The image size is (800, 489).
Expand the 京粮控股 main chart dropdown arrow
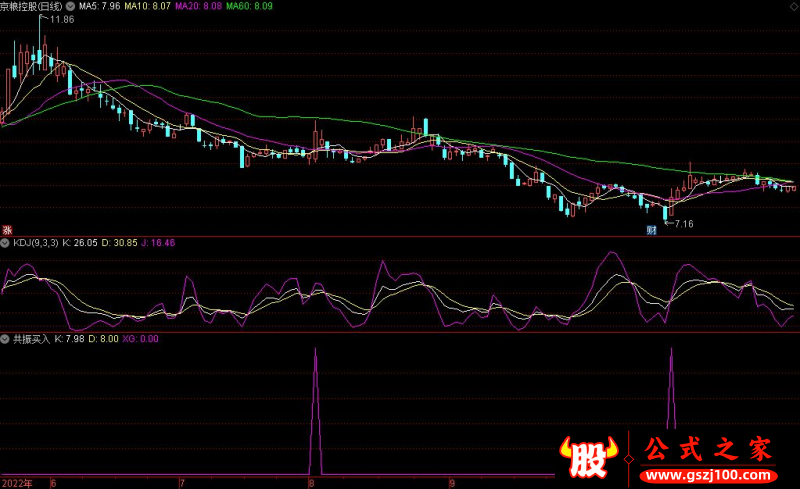(69, 6)
